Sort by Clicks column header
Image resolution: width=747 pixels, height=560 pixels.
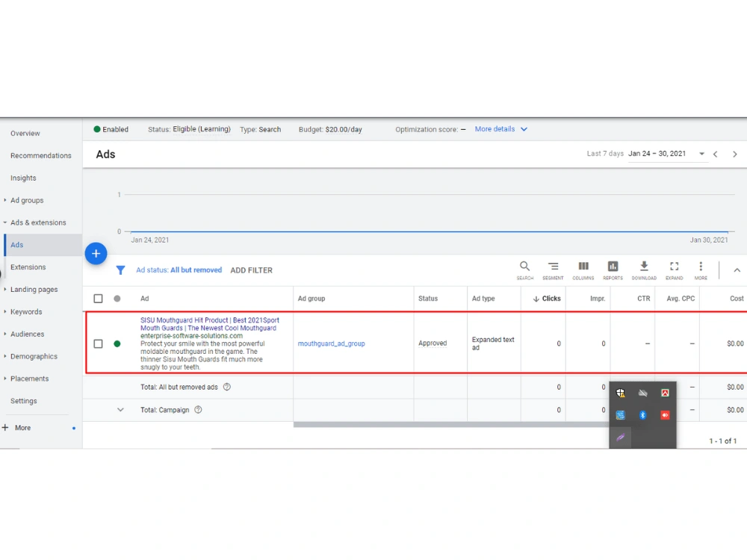[x=547, y=299]
